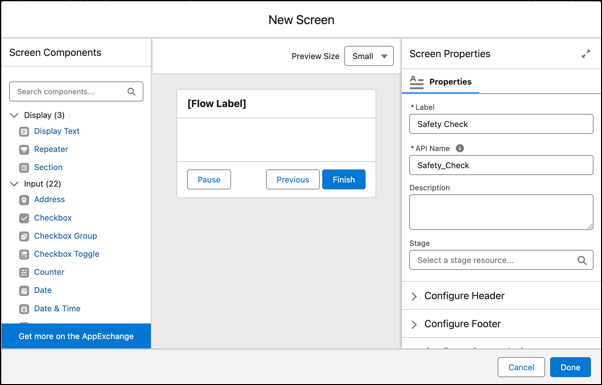
Task: Click the API Name field Safety_Check
Action: (x=501, y=165)
